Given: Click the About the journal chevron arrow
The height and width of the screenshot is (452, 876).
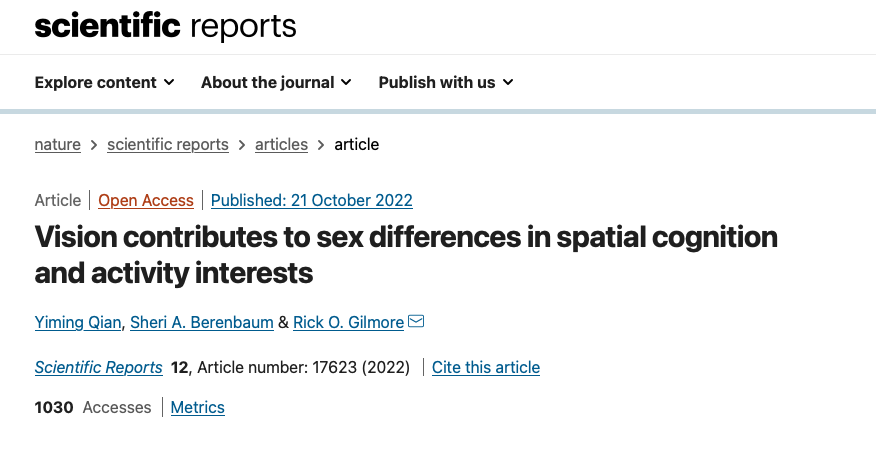Looking at the screenshot, I should [346, 83].
